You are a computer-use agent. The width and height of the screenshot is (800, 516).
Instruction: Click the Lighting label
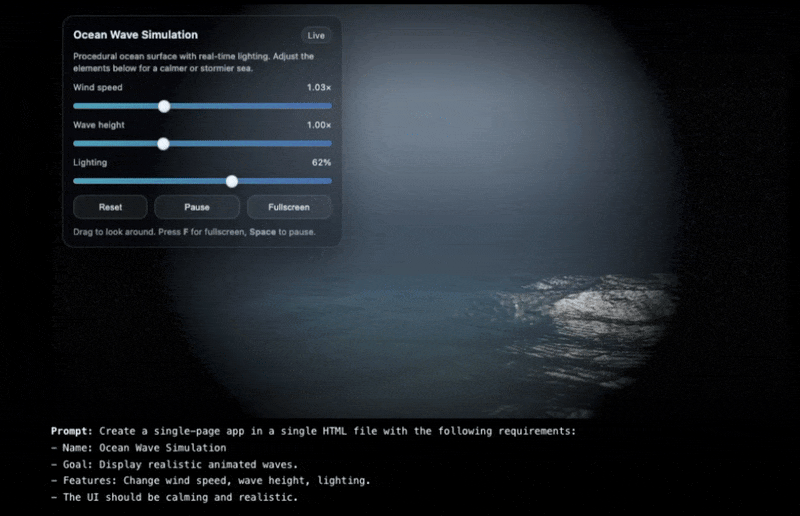click(x=90, y=162)
